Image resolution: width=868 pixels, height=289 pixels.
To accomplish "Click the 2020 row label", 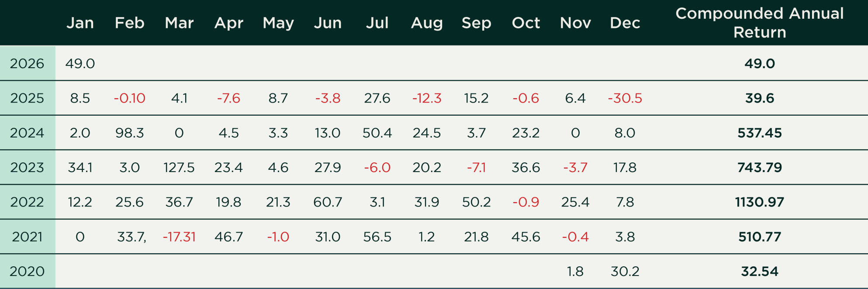I will point(27,272).
